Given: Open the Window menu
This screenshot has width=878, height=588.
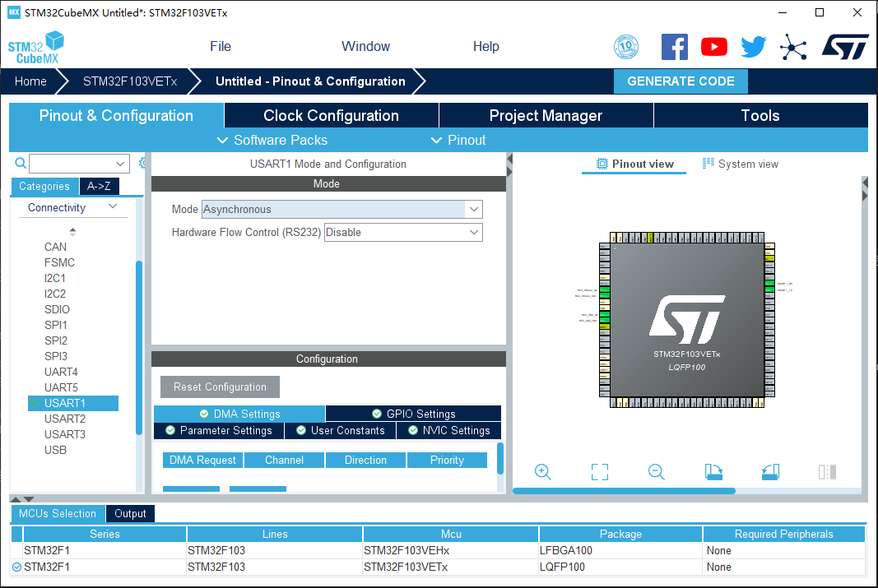Looking at the screenshot, I should pos(365,46).
